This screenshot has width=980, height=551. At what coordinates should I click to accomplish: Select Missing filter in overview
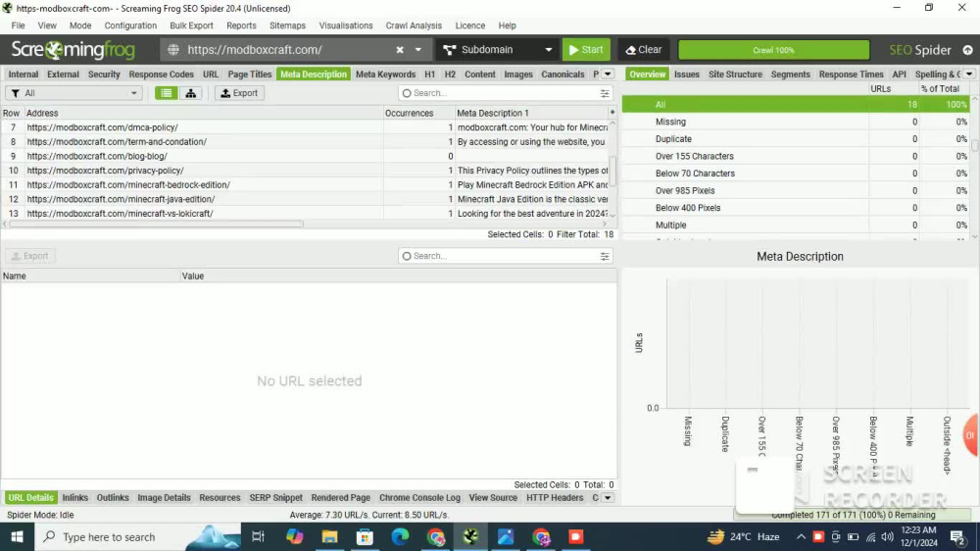click(x=796, y=122)
